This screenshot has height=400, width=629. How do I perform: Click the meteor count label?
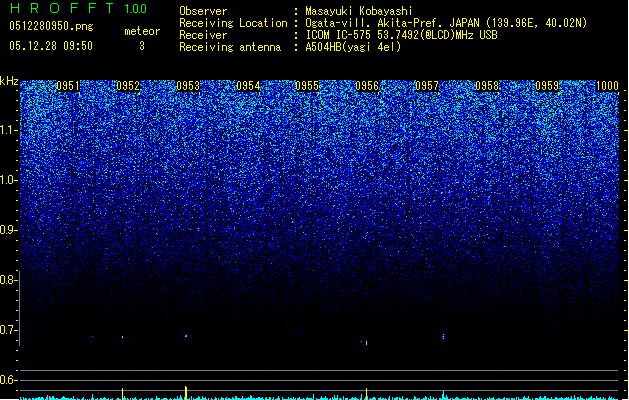(x=142, y=31)
